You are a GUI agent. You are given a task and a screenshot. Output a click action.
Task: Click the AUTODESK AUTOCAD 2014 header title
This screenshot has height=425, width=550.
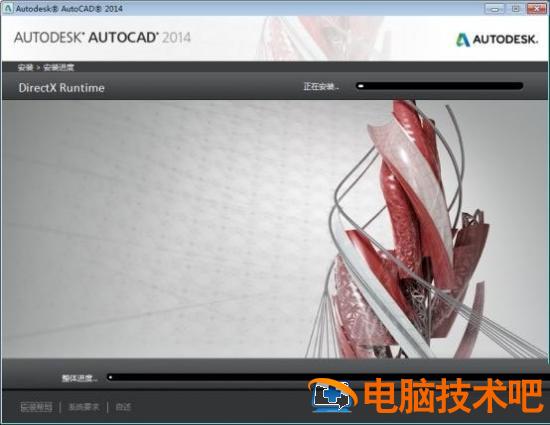102,38
